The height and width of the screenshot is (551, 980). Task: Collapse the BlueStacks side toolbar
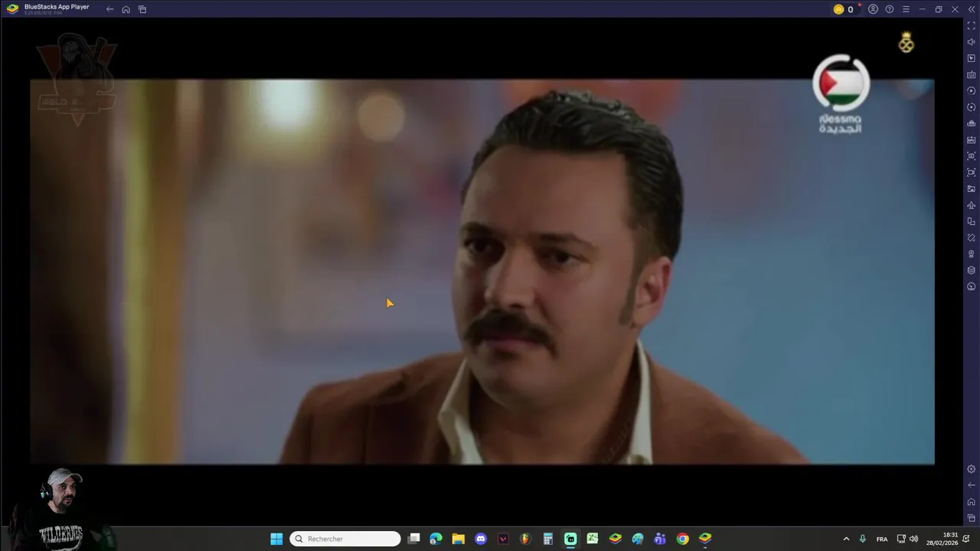click(971, 9)
